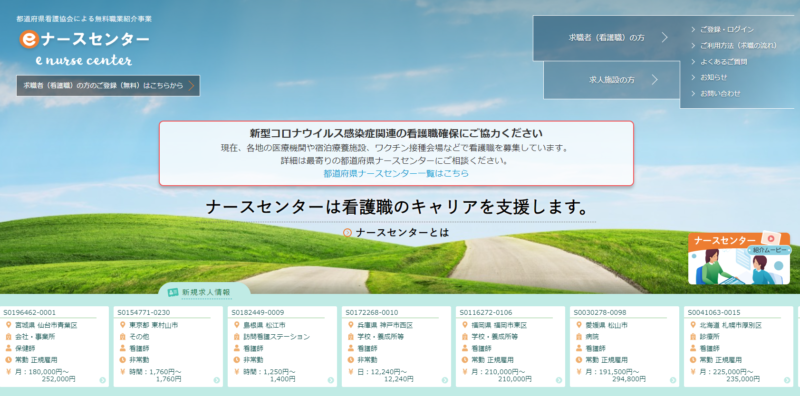Click the text 月：191,500円〜
The image size is (800, 396).
tap(612, 372)
